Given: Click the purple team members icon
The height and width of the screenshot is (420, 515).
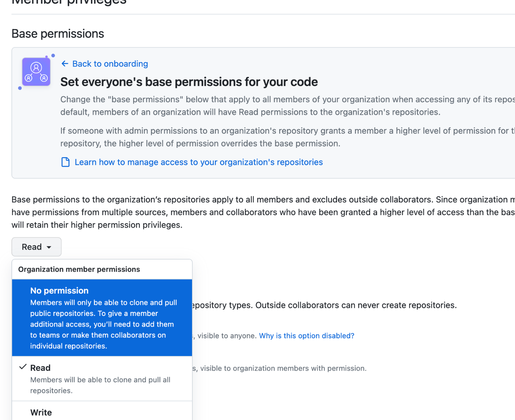Looking at the screenshot, I should coord(36,72).
